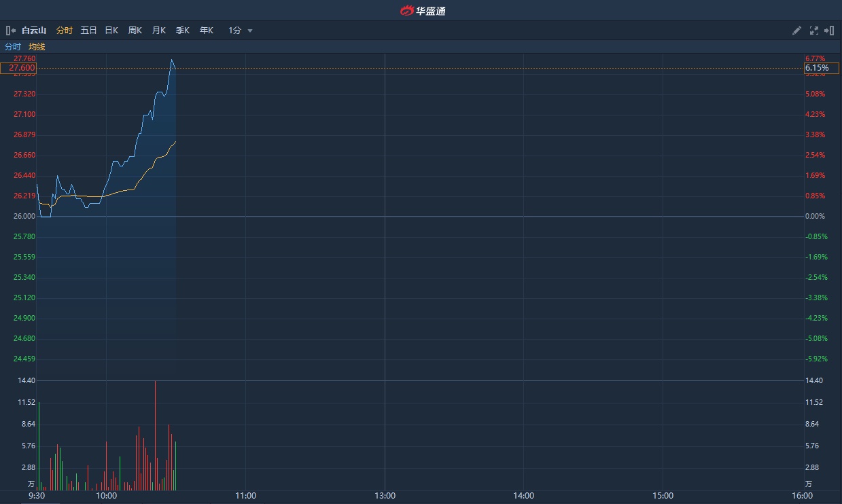
Task: Click the 华盛通 logo in the title bar
Action: click(422, 10)
